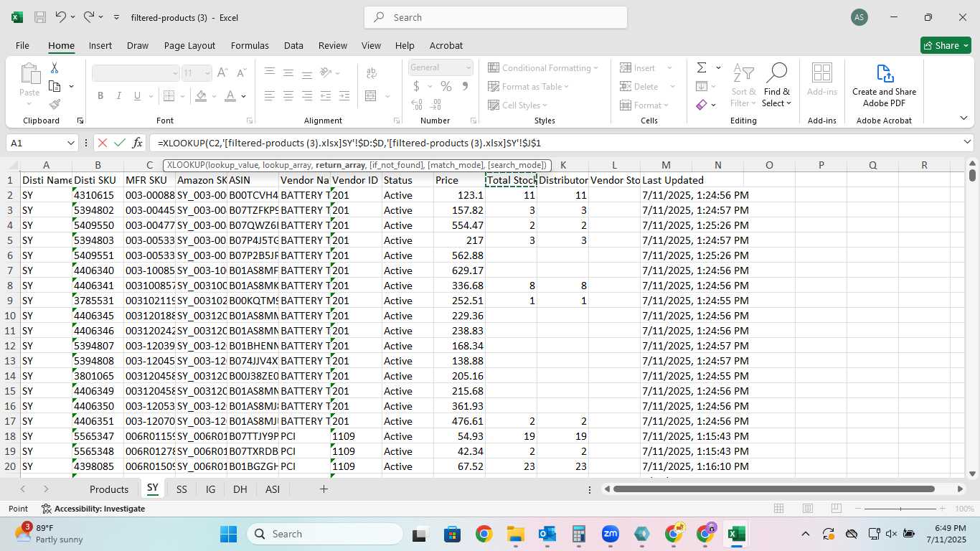Switch to the Insert tab
The height and width of the screenshot is (551, 980).
pos(100,45)
